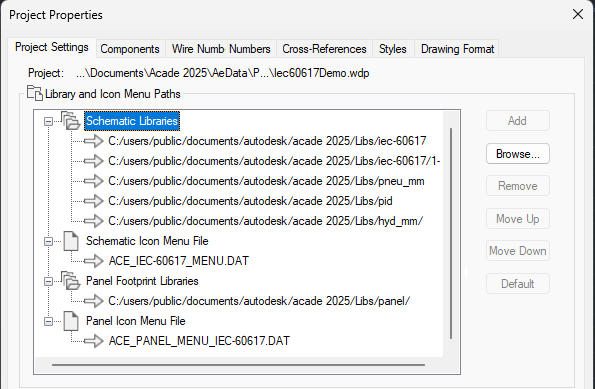
Task: Switch to the Cross-References tab
Action: (x=324, y=49)
